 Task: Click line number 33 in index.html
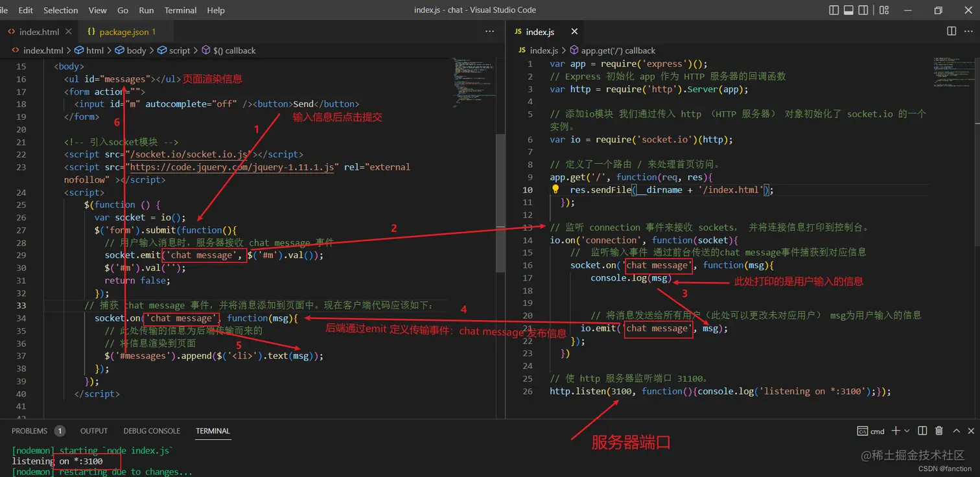[21, 306]
